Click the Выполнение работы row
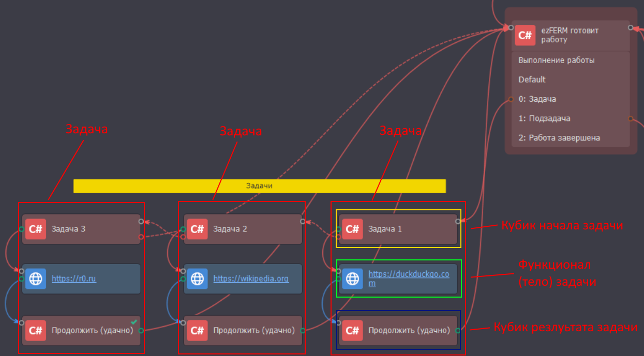Image resolution: width=644 pixels, height=356 pixels. [571, 60]
